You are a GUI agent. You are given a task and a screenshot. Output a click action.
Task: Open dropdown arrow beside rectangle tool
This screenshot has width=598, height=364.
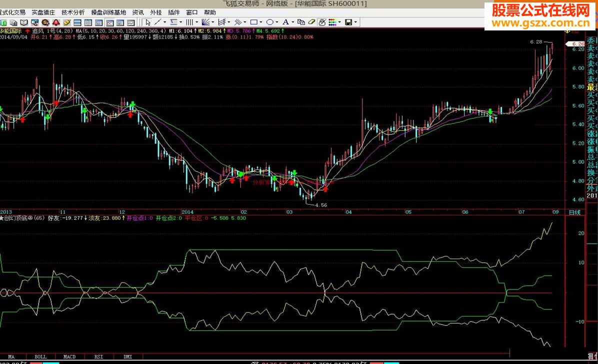[x=261, y=22]
